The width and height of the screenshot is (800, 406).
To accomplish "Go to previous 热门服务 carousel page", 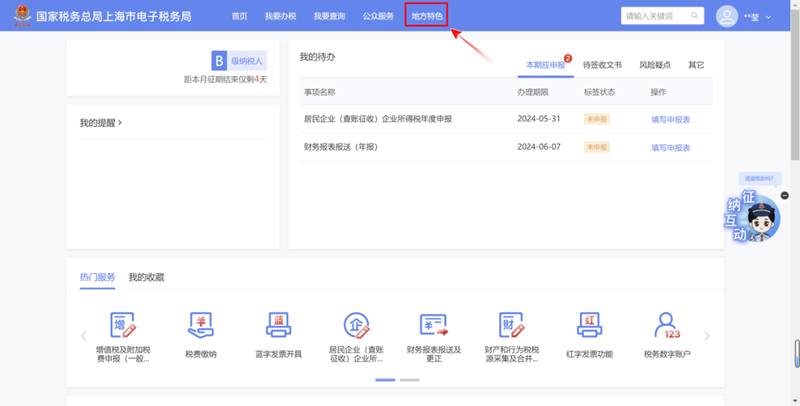I will pyautogui.click(x=84, y=336).
